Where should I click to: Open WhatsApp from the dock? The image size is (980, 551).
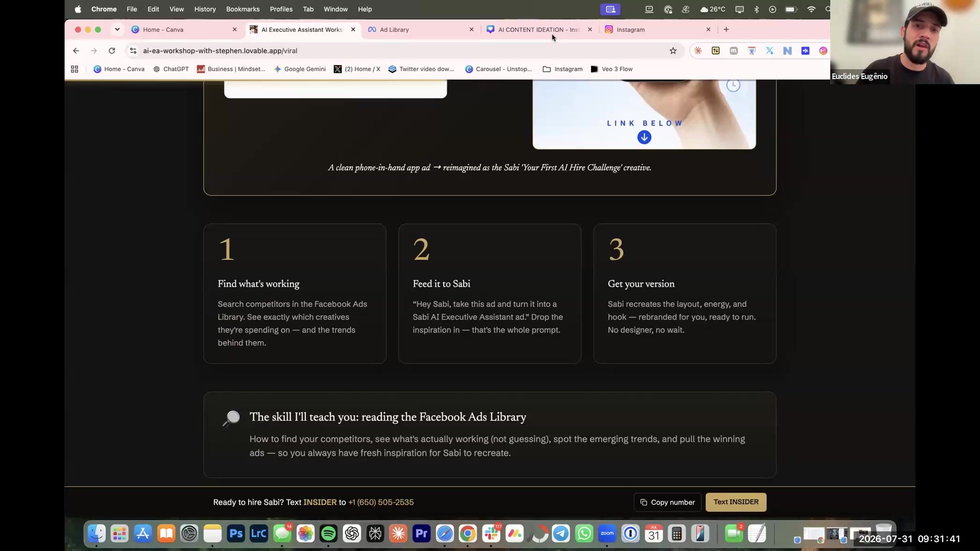(x=584, y=533)
